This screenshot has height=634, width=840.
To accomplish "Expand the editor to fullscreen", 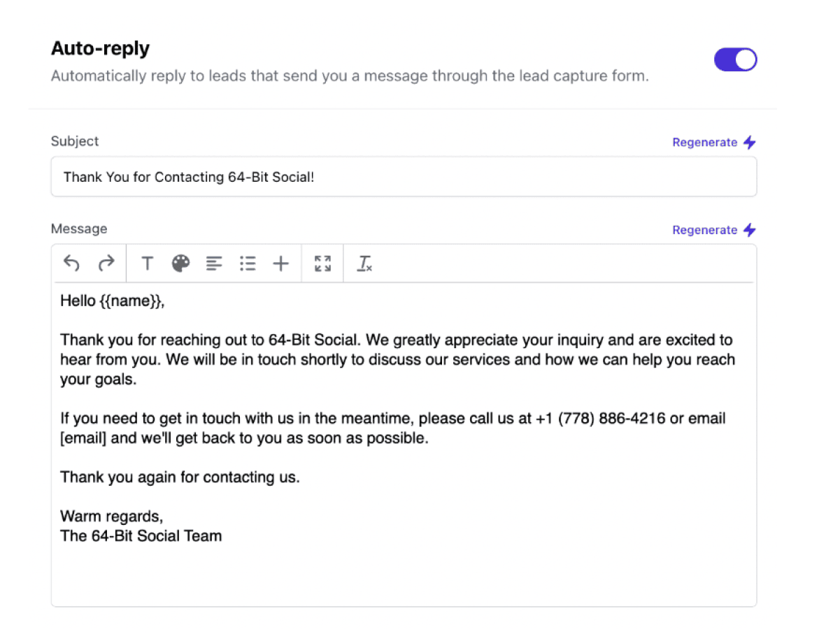I will pyautogui.click(x=322, y=263).
